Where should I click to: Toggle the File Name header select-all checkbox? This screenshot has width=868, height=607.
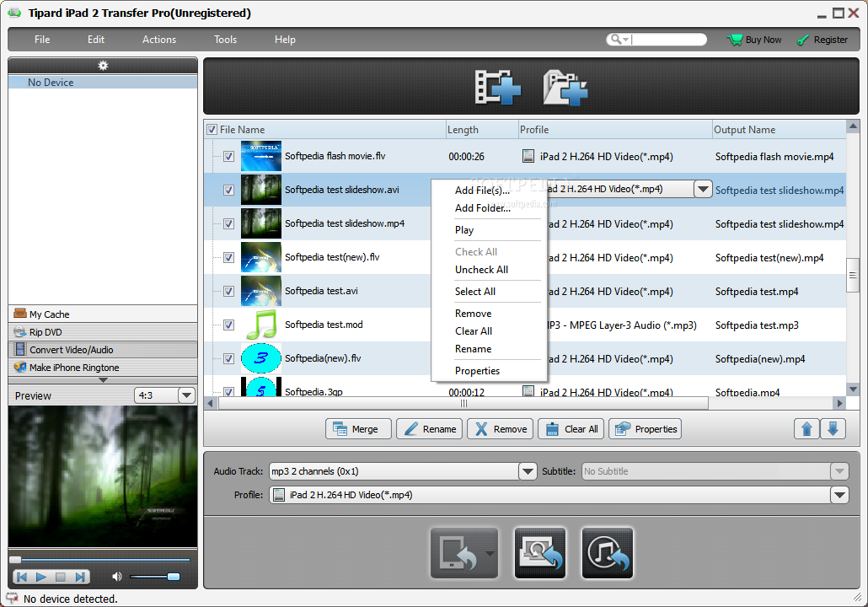point(212,130)
